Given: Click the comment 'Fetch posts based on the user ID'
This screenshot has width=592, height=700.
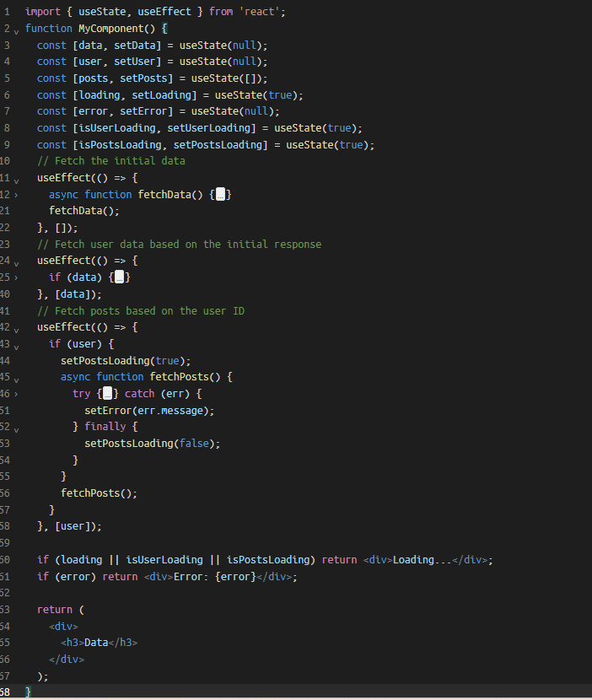Looking at the screenshot, I should 141,310.
